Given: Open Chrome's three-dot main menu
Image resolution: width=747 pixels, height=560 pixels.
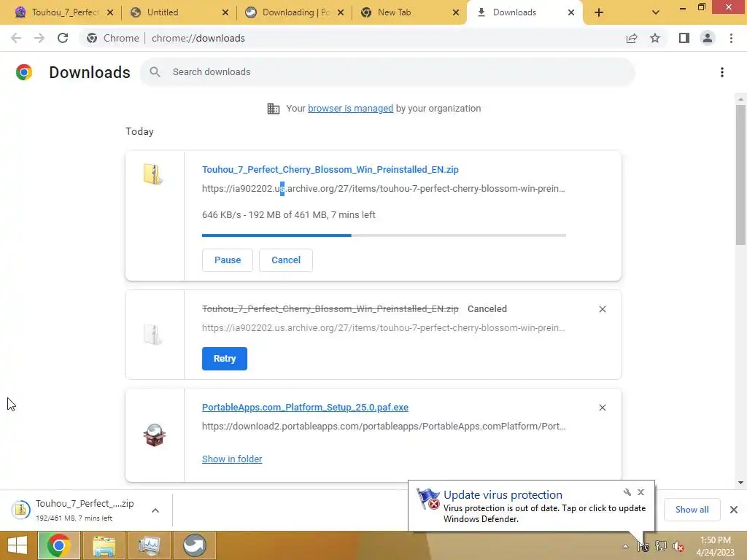Looking at the screenshot, I should coord(731,38).
